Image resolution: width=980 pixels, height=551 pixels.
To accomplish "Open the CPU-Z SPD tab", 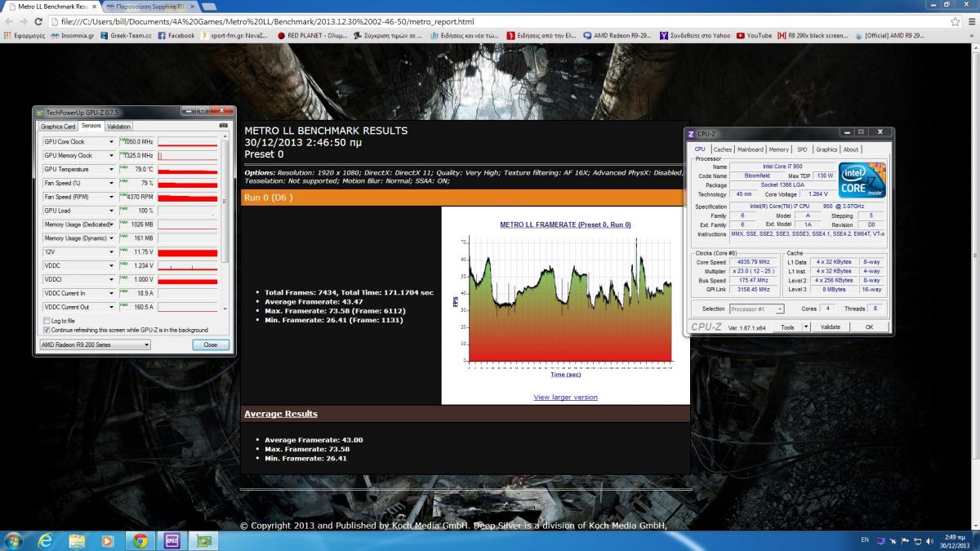I will coord(802,149).
